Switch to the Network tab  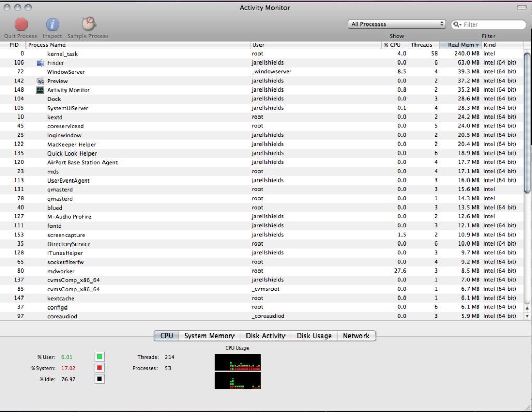tap(356, 336)
